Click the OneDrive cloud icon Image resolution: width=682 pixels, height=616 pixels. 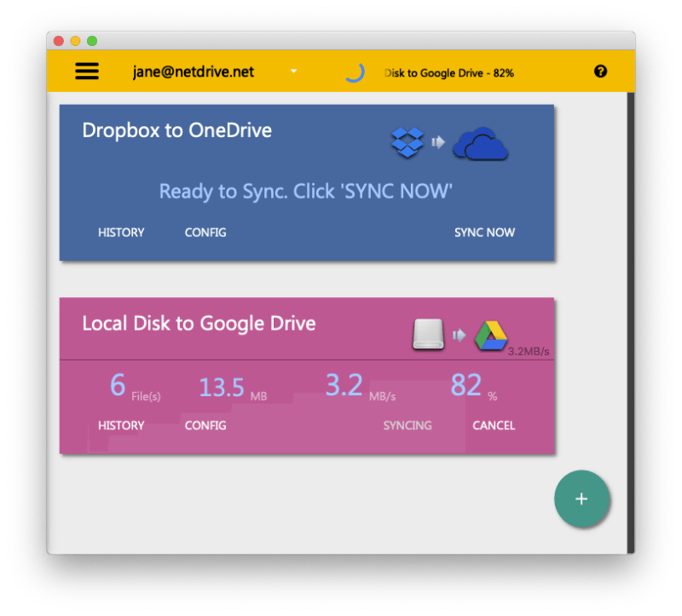coord(481,144)
